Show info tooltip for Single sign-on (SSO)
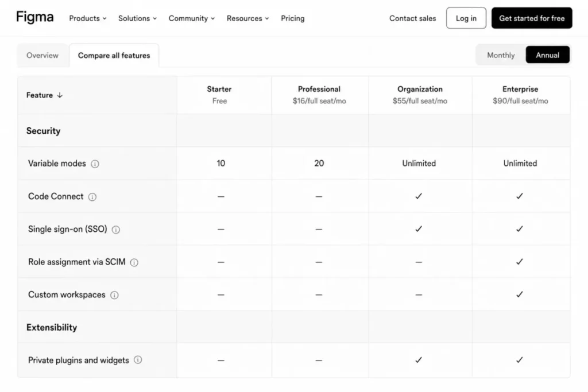 tap(116, 230)
